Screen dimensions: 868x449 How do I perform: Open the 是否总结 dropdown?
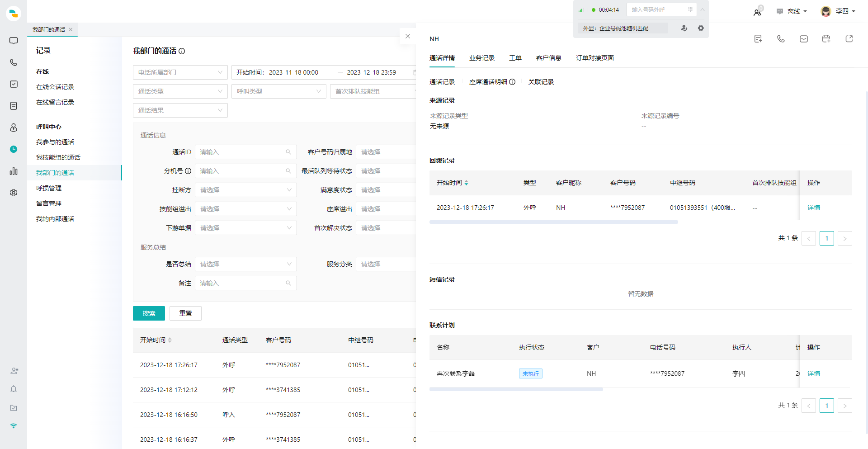pos(246,264)
